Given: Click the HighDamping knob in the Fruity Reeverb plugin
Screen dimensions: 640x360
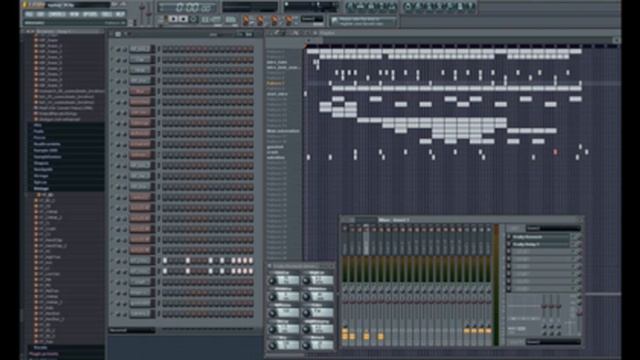Looking at the screenshot, I should (307, 329).
